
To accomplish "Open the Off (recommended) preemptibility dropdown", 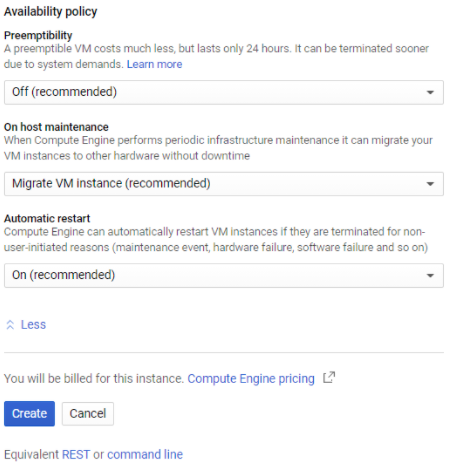I will pos(224,92).
